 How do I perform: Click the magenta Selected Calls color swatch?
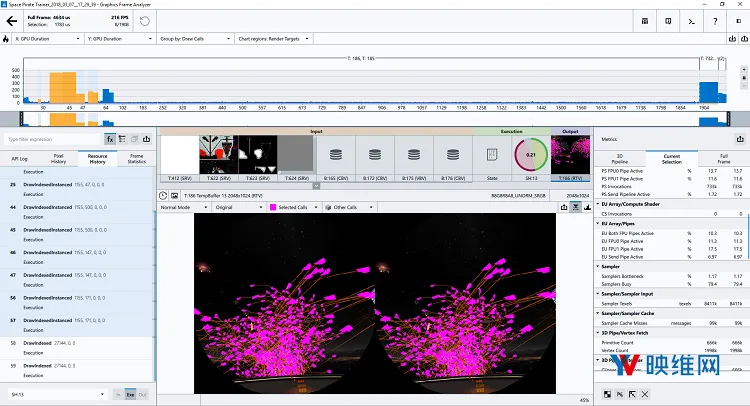point(273,207)
